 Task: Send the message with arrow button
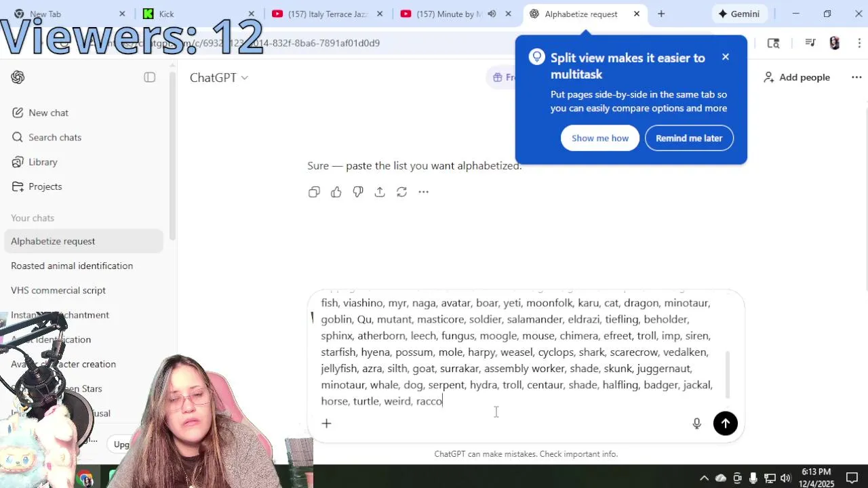coord(726,424)
